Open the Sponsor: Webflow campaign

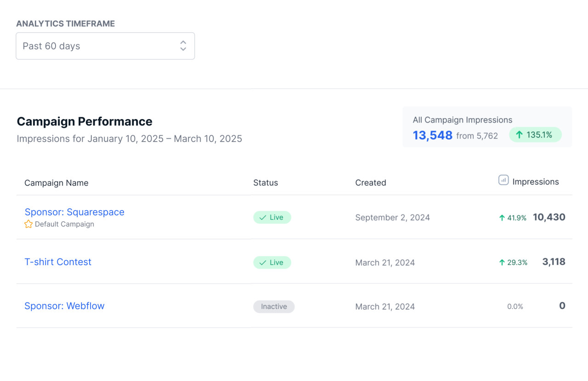(x=64, y=306)
